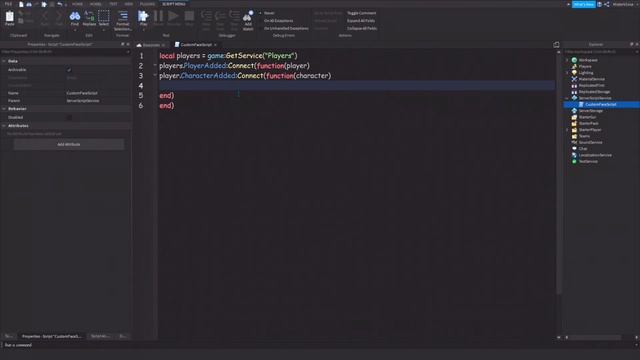Switch to the HOME ribbon tab

click(x=77, y=4)
